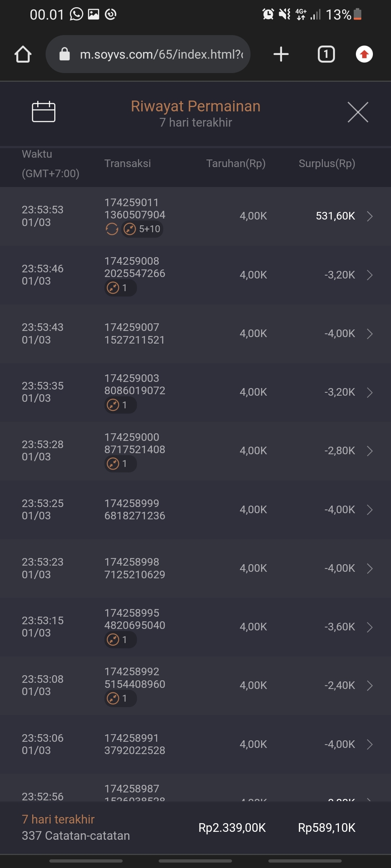Tap the circular replay icon on first record
Image resolution: width=391 pixels, height=868 pixels.
(x=112, y=229)
